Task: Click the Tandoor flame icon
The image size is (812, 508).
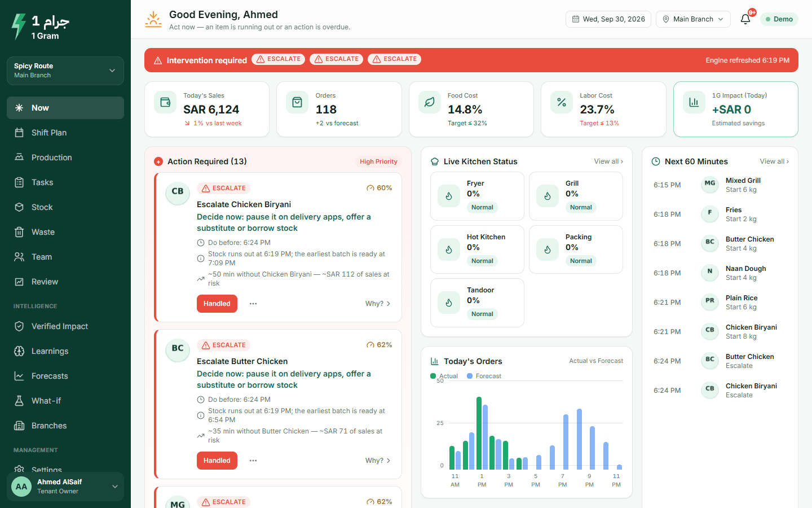Action: click(x=449, y=303)
